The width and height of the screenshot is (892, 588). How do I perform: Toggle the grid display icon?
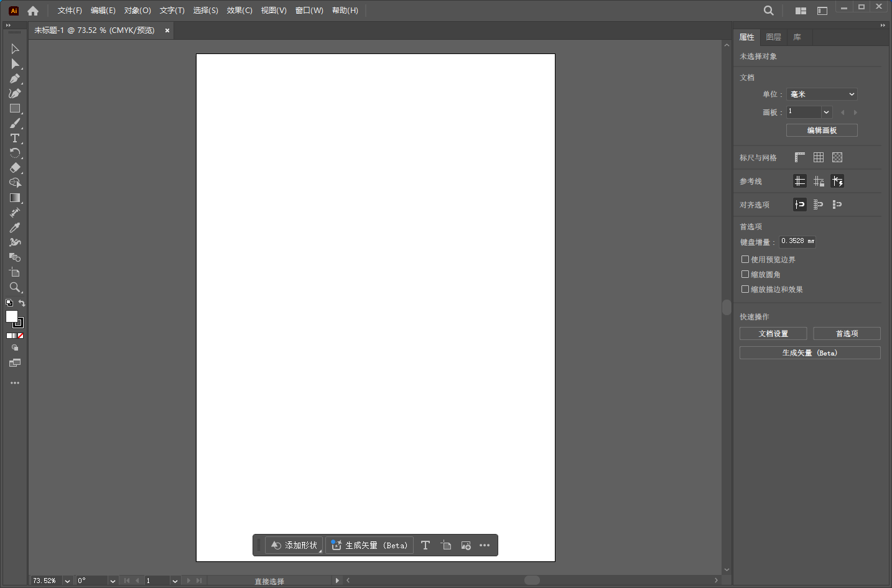pos(819,157)
